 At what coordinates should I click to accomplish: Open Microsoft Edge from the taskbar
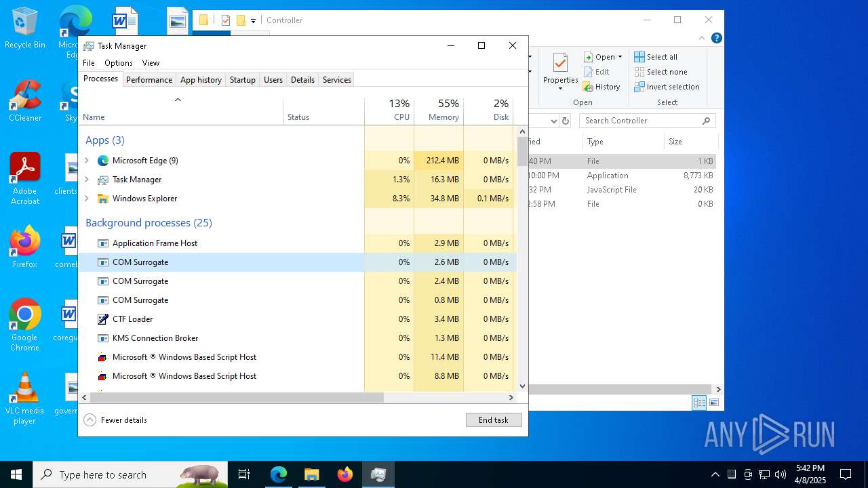click(x=279, y=474)
